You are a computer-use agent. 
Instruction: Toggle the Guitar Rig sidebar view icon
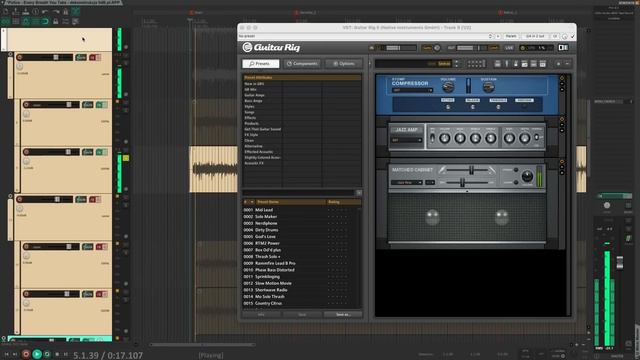[563, 48]
